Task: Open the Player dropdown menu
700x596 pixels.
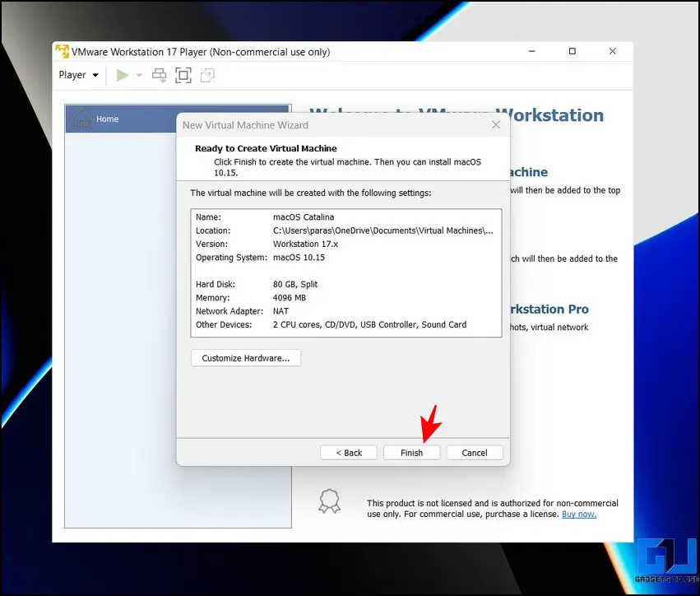Action: 78,75
